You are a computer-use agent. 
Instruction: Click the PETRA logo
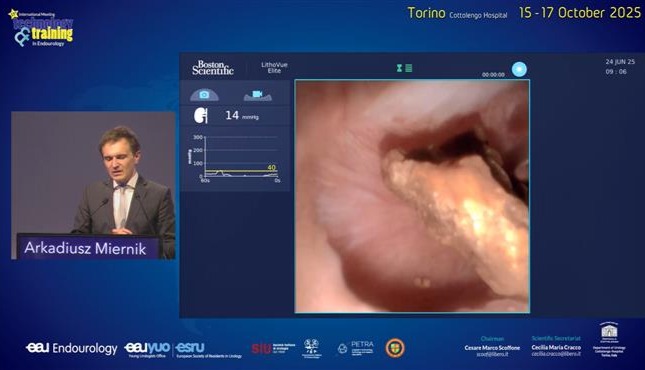pos(356,348)
